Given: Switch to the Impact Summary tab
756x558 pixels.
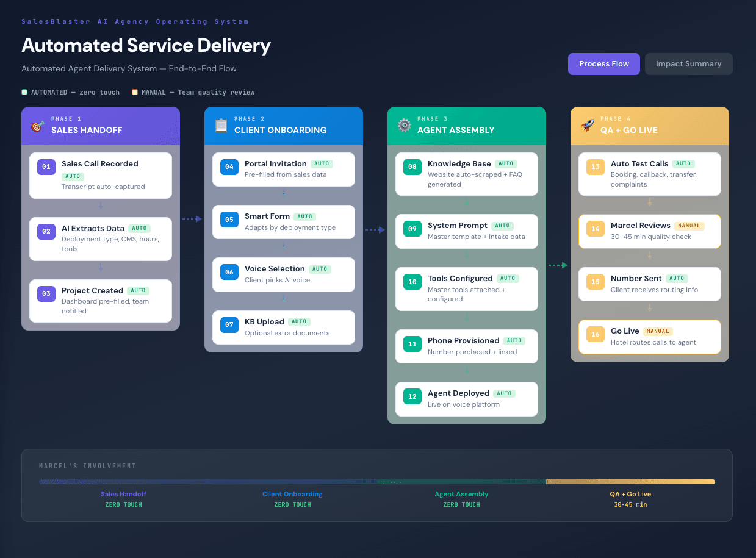Looking at the screenshot, I should (x=688, y=63).
